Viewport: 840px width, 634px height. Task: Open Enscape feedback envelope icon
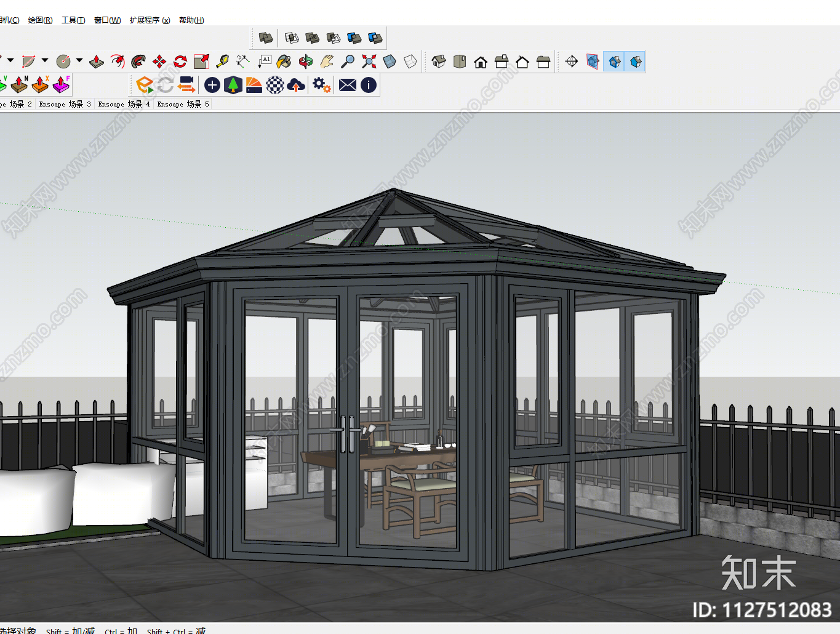348,85
